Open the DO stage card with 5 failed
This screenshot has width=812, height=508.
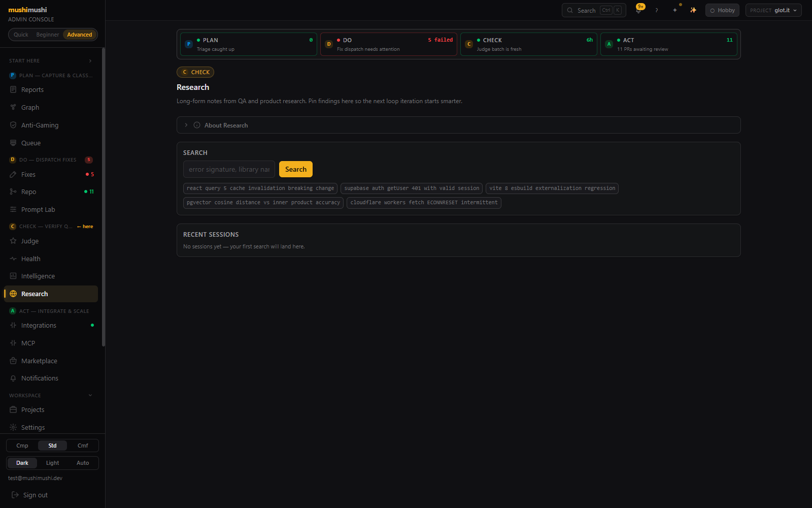tap(389, 44)
